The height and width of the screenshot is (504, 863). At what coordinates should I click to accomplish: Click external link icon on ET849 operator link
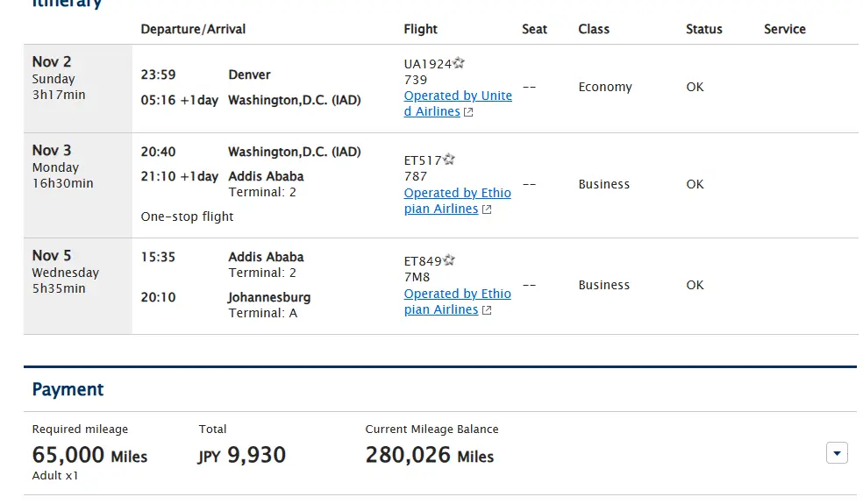pyautogui.click(x=487, y=310)
